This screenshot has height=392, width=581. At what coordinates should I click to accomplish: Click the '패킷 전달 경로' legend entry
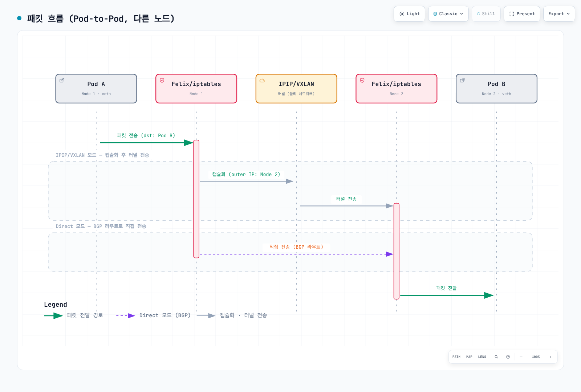(73, 315)
